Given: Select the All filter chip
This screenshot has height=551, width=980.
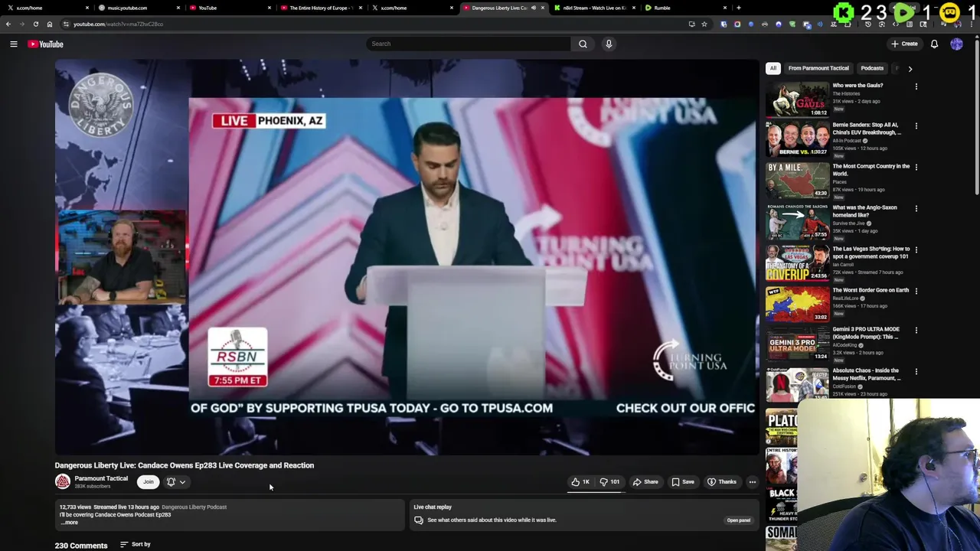Looking at the screenshot, I should point(773,68).
